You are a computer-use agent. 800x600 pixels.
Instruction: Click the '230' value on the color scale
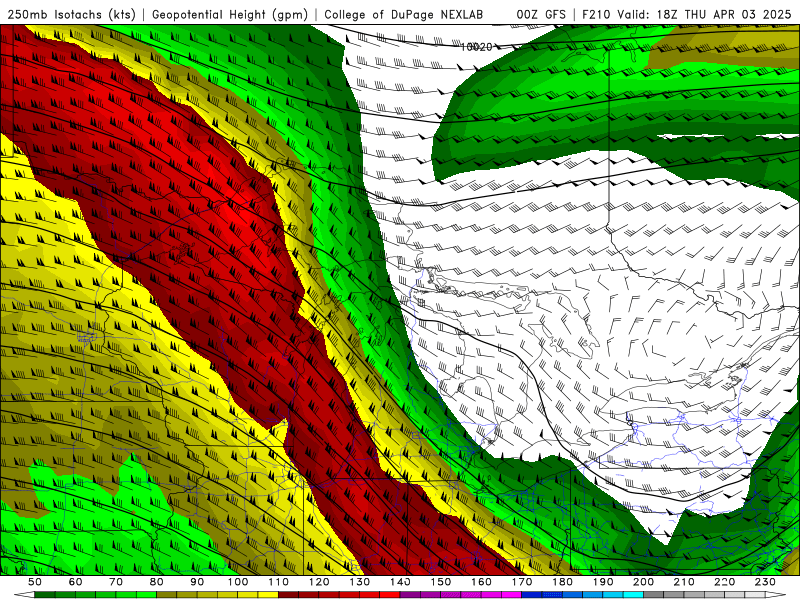(x=765, y=582)
